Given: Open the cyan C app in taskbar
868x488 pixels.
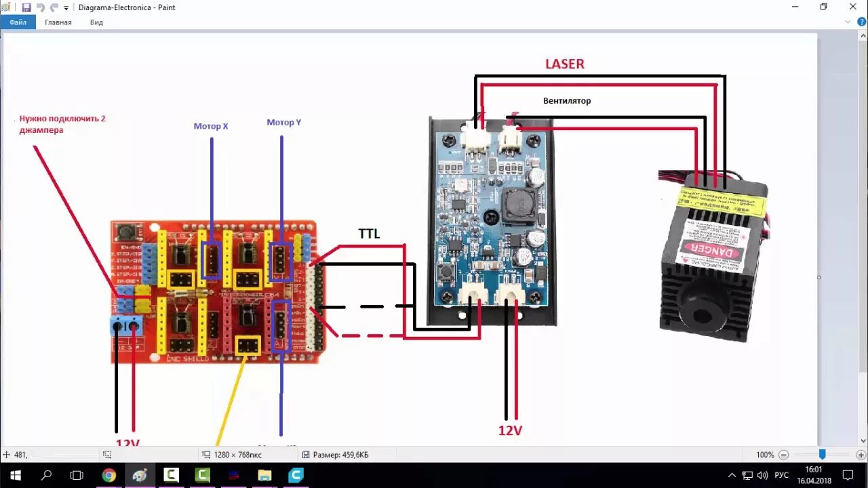Looking at the screenshot, I should pos(296,475).
